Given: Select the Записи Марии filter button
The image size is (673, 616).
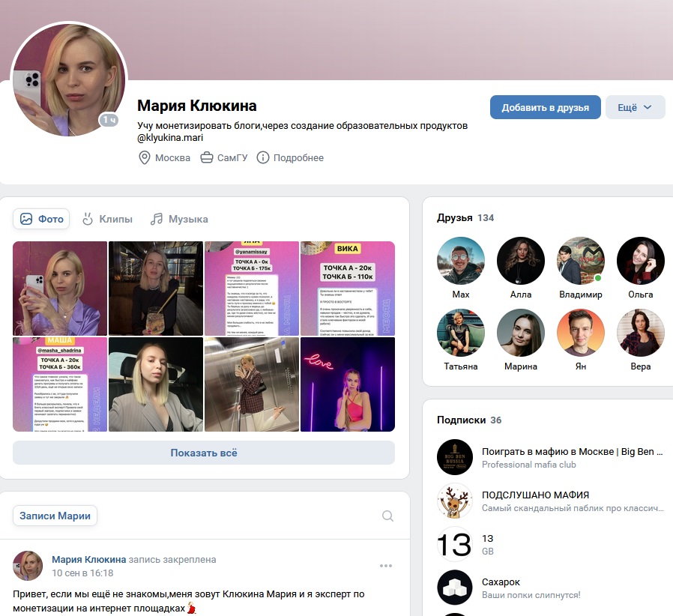Looking at the screenshot, I should (x=55, y=516).
